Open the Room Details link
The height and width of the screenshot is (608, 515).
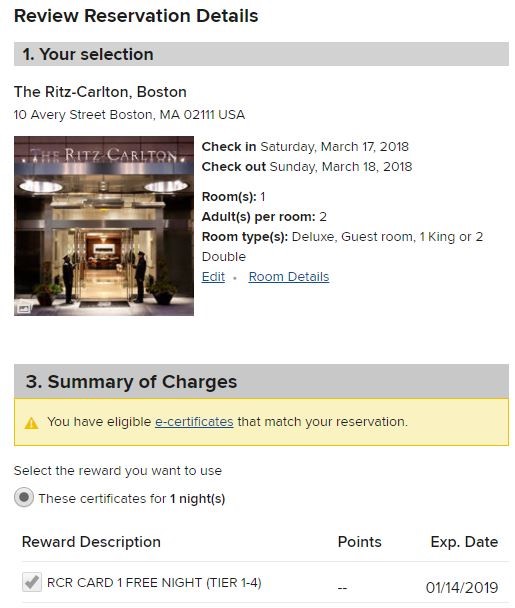(289, 277)
